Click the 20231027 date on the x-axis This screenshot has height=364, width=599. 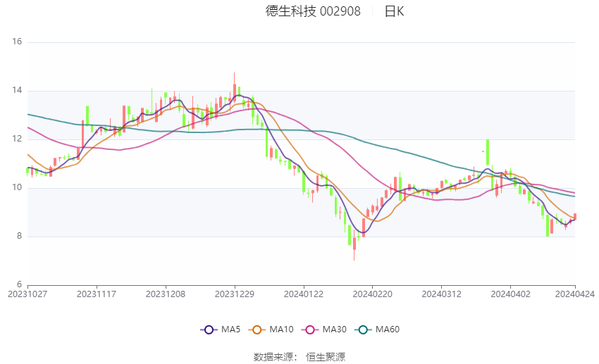27,294
